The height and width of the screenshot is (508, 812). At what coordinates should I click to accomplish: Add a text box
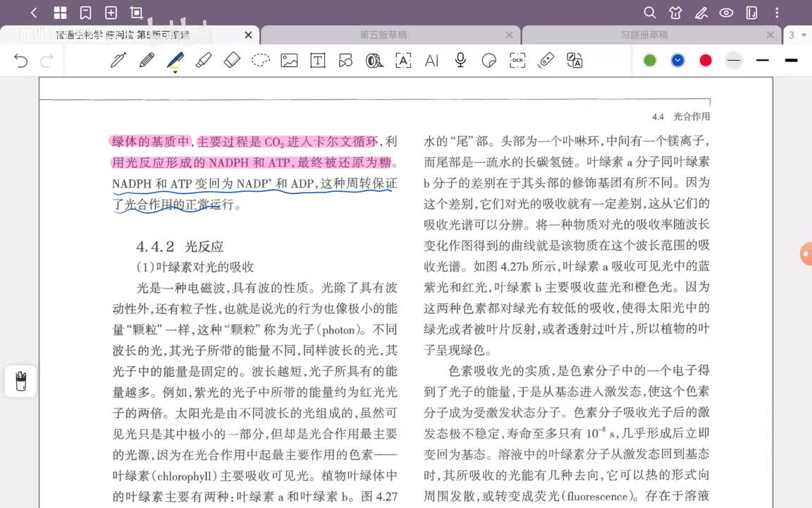(x=317, y=61)
